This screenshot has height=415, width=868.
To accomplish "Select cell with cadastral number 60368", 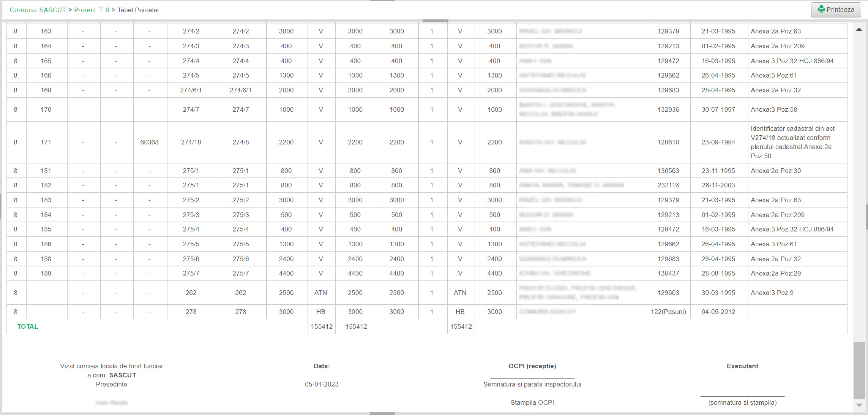I will tap(149, 142).
